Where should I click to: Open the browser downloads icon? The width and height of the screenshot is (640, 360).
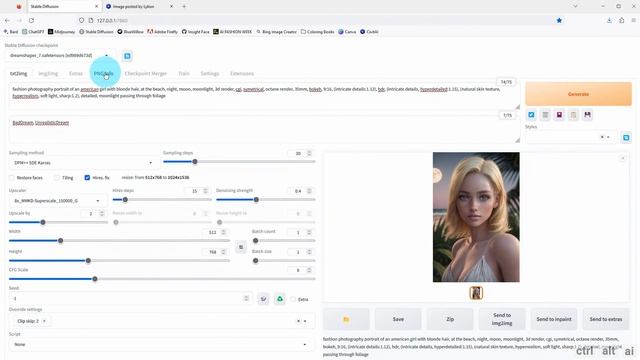tap(609, 20)
